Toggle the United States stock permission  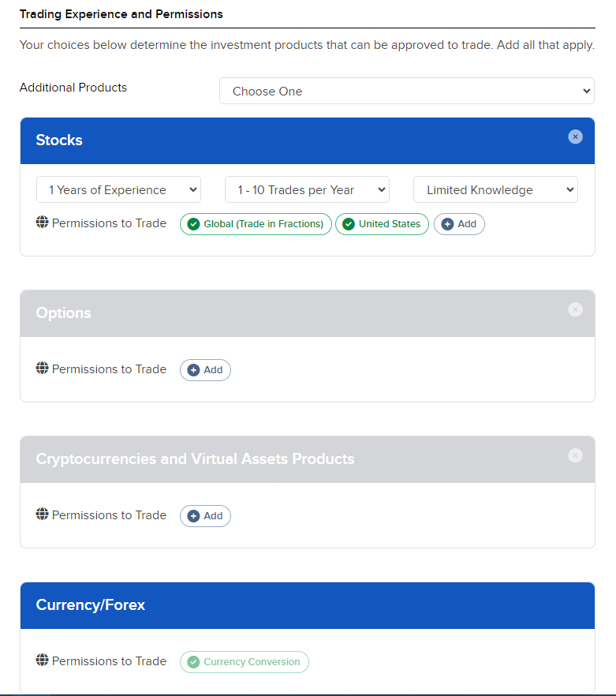[x=382, y=224]
